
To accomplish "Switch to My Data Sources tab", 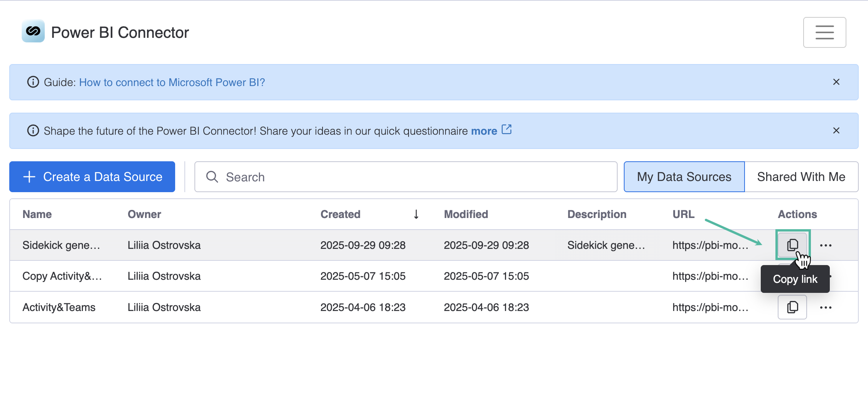I will [684, 177].
